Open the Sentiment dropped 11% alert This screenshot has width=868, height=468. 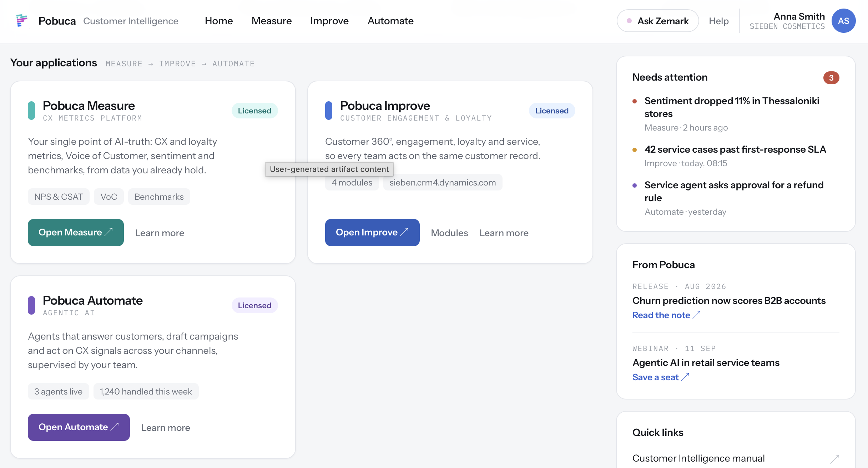pos(732,107)
